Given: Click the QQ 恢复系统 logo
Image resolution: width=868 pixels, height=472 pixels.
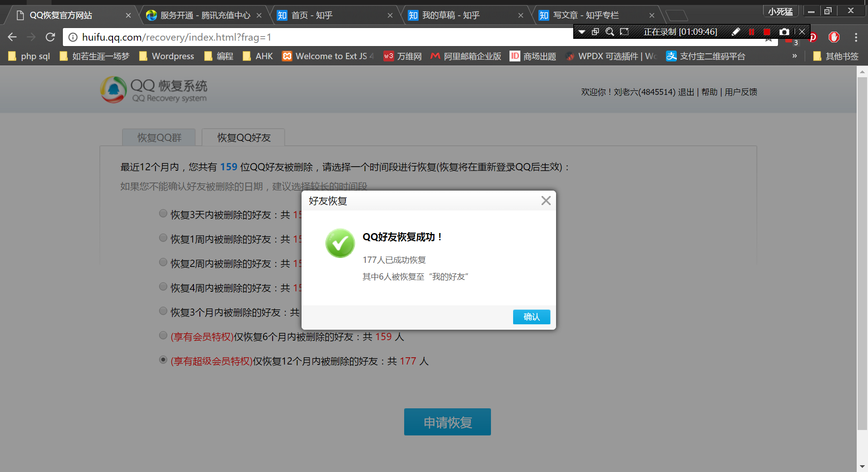Looking at the screenshot, I should tap(154, 89).
